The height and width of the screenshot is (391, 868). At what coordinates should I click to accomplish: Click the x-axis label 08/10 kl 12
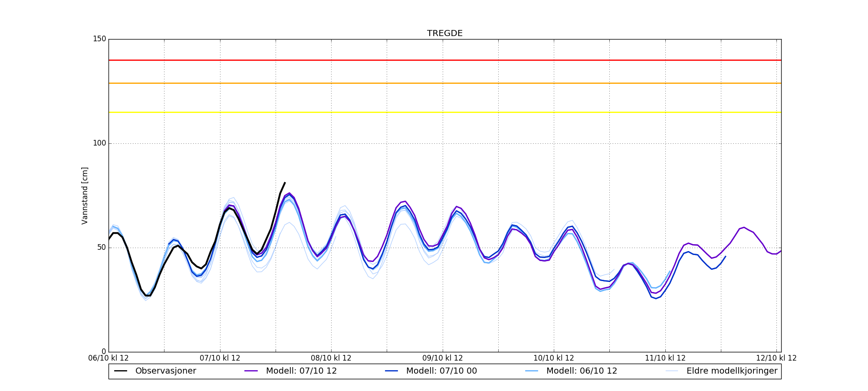point(331,358)
